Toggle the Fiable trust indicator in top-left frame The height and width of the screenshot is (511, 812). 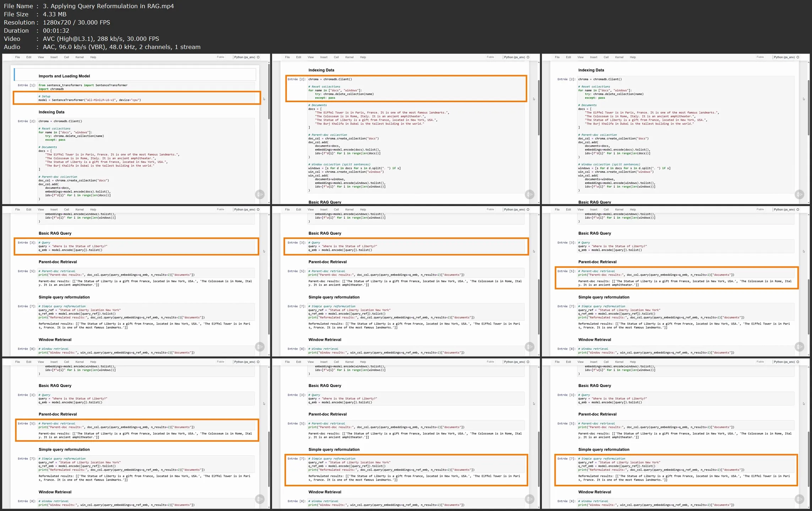pos(220,57)
